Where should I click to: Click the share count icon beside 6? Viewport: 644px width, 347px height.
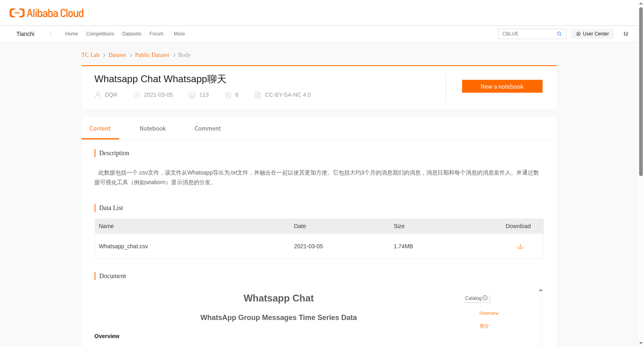tap(228, 95)
